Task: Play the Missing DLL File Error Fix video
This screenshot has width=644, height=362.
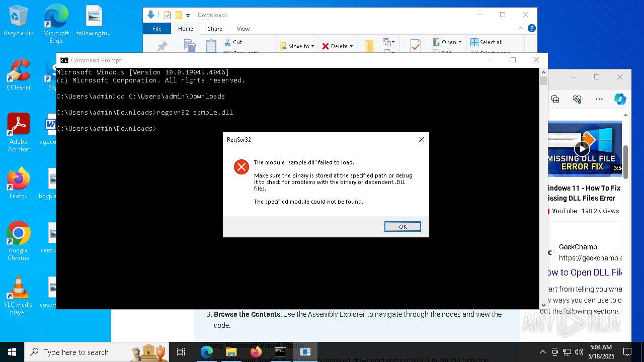Action: (582, 148)
